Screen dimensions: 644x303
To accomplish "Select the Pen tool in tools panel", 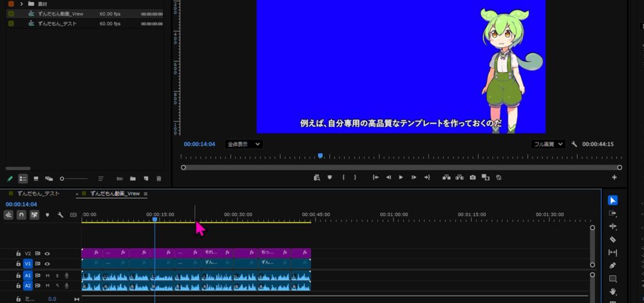I will tap(613, 265).
